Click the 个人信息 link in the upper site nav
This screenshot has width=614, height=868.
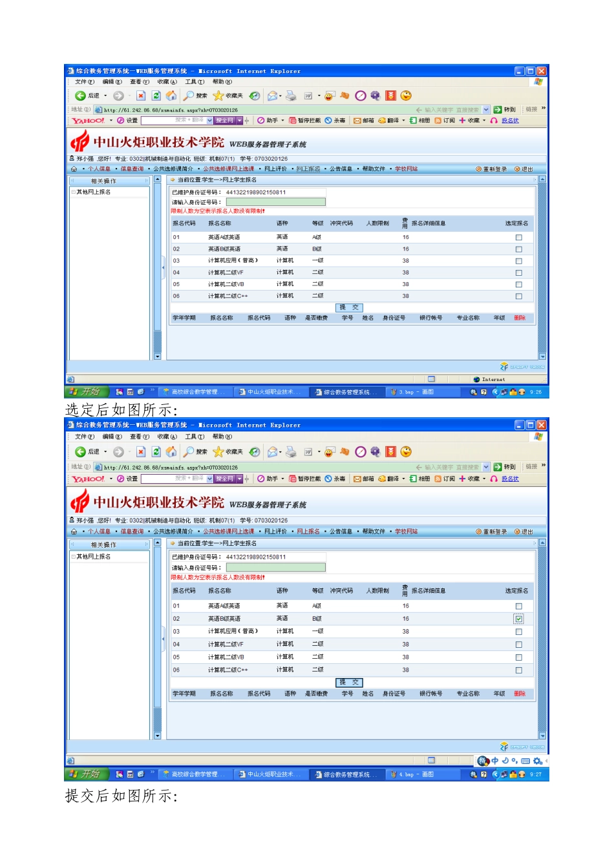100,169
